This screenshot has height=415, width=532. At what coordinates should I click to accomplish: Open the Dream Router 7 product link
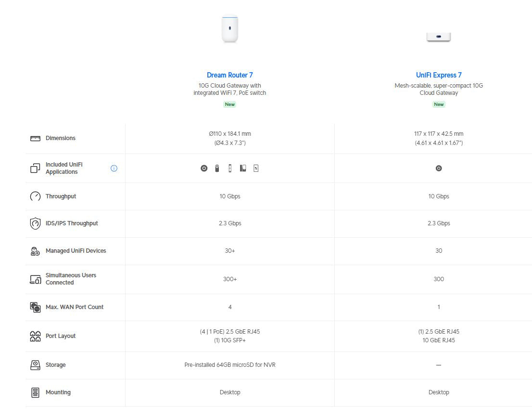[230, 75]
